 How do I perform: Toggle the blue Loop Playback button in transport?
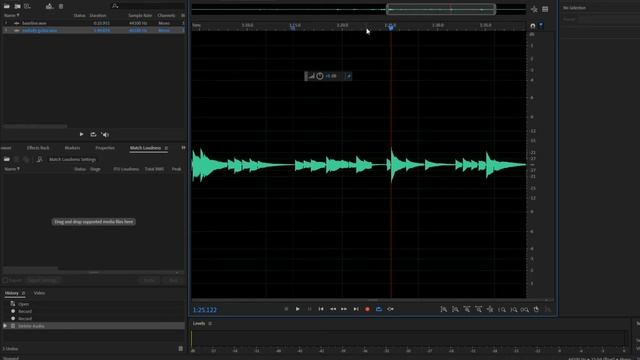(379, 309)
